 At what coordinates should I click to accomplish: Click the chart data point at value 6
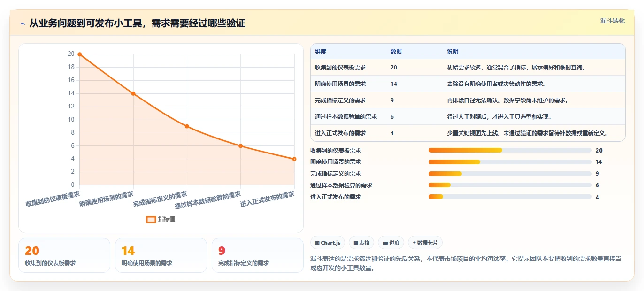click(x=241, y=146)
